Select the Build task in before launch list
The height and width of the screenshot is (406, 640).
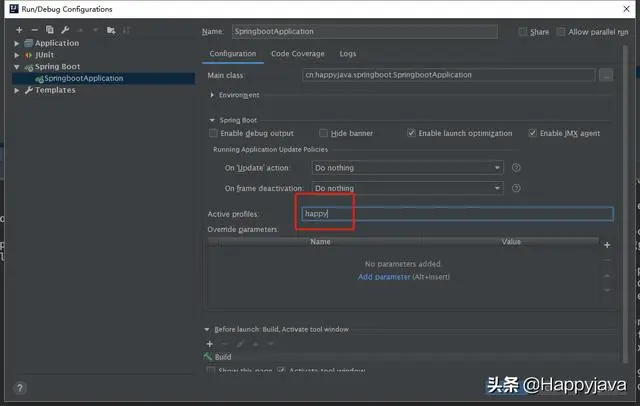(223, 357)
